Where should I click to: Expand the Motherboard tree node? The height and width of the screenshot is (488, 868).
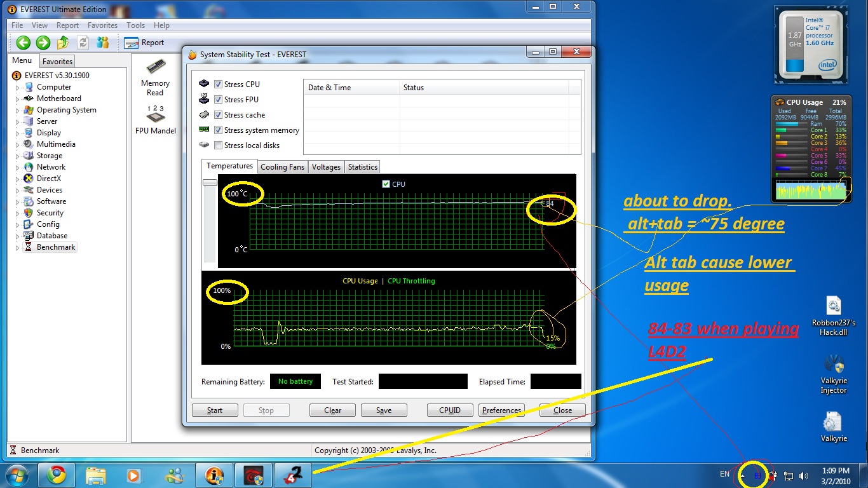pos(18,99)
